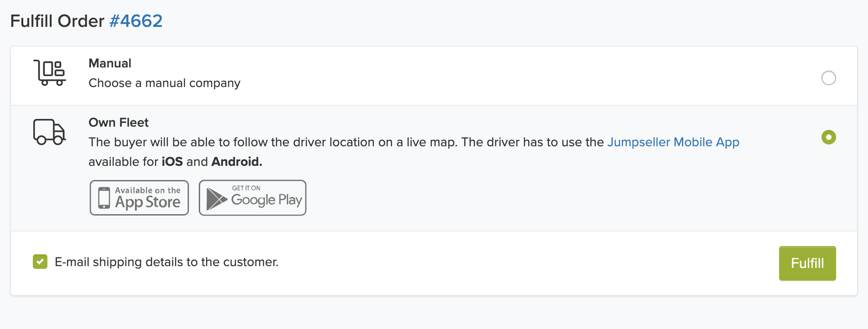Select the Manual radio button
868x329 pixels.
[828, 78]
